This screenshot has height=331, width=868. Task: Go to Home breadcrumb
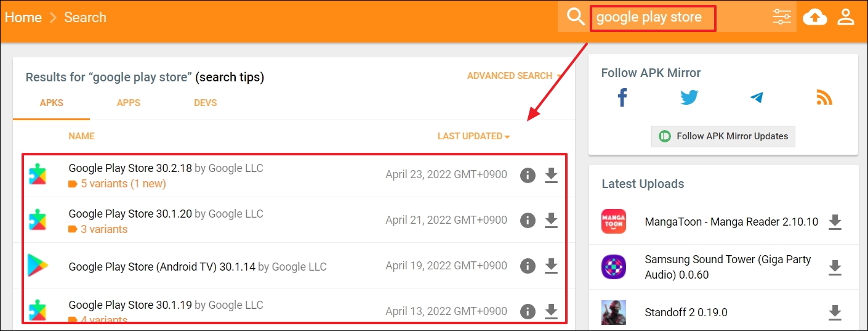[23, 17]
